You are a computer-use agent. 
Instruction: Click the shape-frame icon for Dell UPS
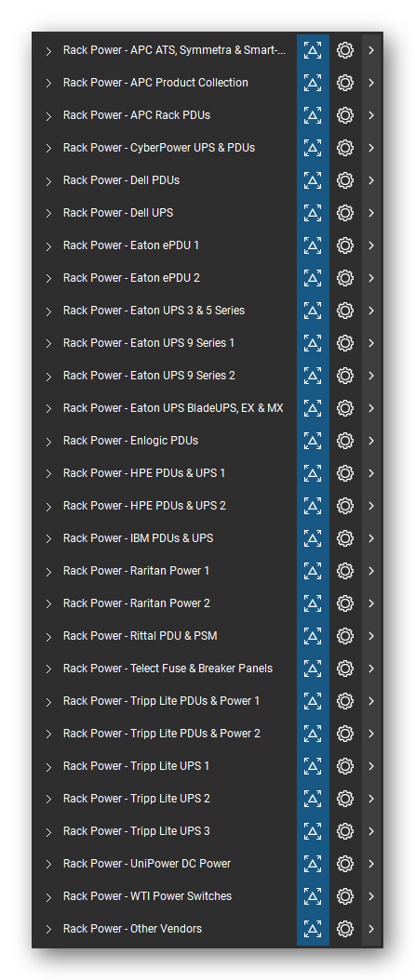coord(313,213)
